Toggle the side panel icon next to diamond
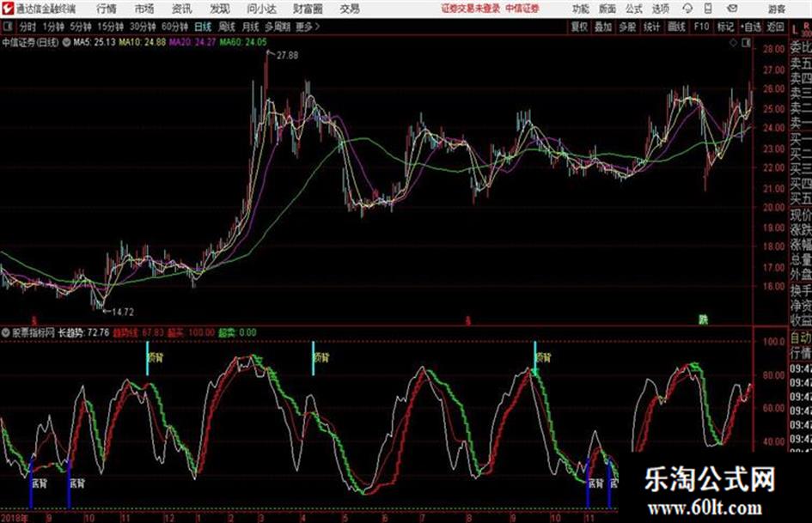Screen dimensions: 812x523 point(746,43)
